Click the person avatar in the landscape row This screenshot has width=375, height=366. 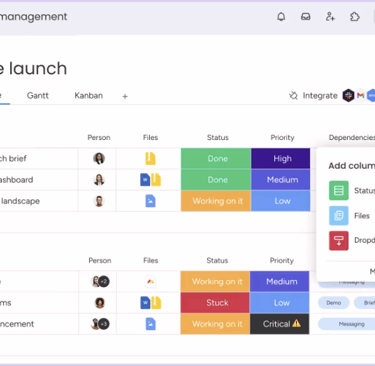(99, 201)
